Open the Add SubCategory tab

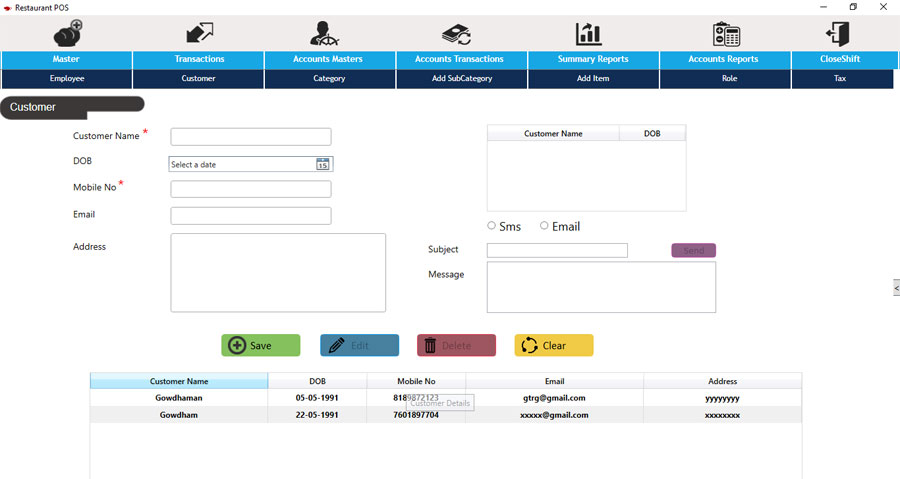461,78
